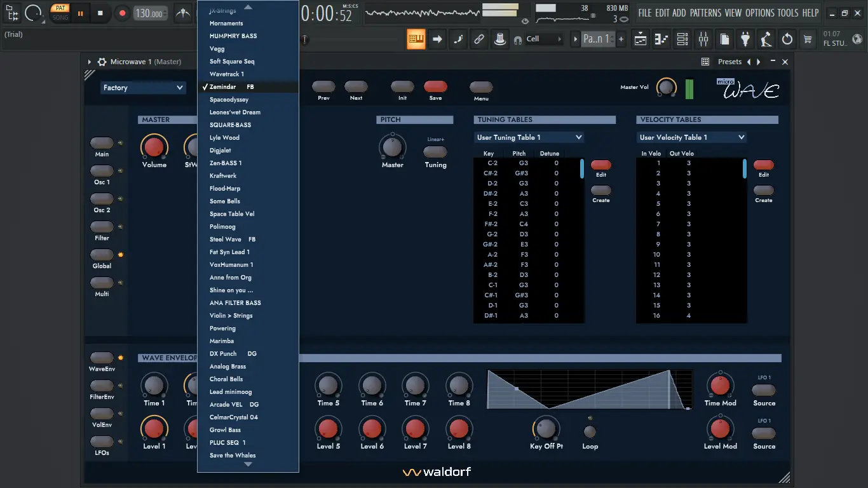Click the shopping cart icon
The width and height of the screenshot is (868, 488).
[x=808, y=39]
